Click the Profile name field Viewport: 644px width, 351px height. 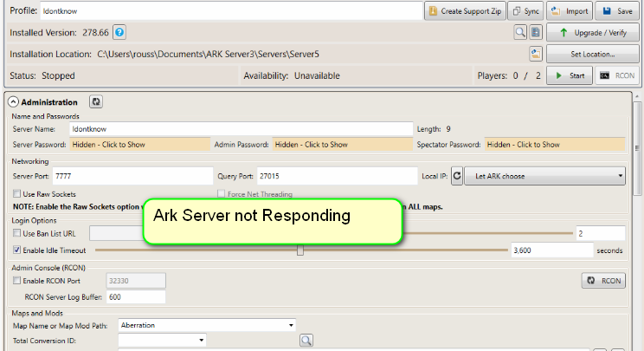pos(231,11)
